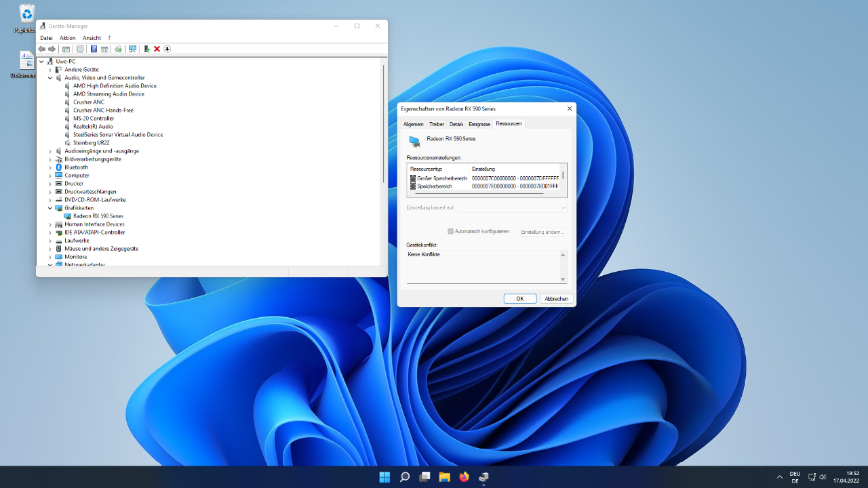Click the blue Help question mark toolbar icon
This screenshot has height=488, width=868.
click(x=94, y=49)
